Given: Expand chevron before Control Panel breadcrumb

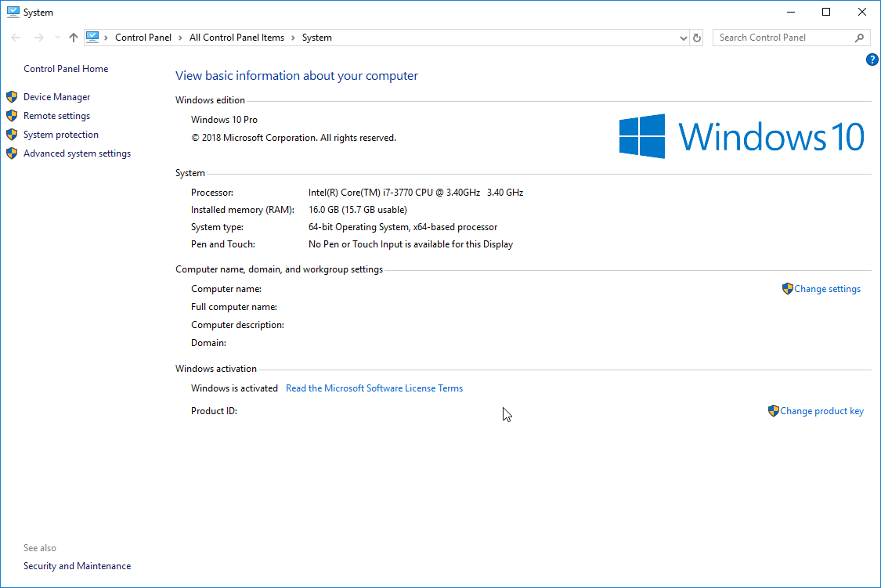Looking at the screenshot, I should click(x=106, y=38).
